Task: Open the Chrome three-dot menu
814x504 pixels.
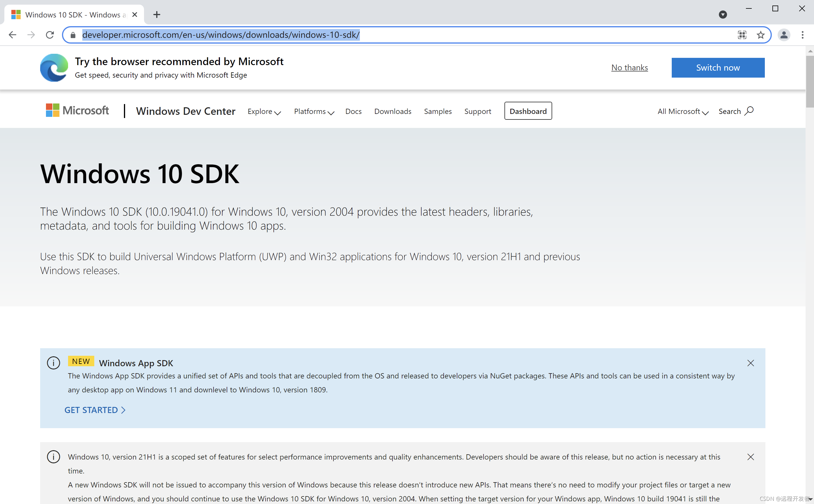Action: click(803, 35)
